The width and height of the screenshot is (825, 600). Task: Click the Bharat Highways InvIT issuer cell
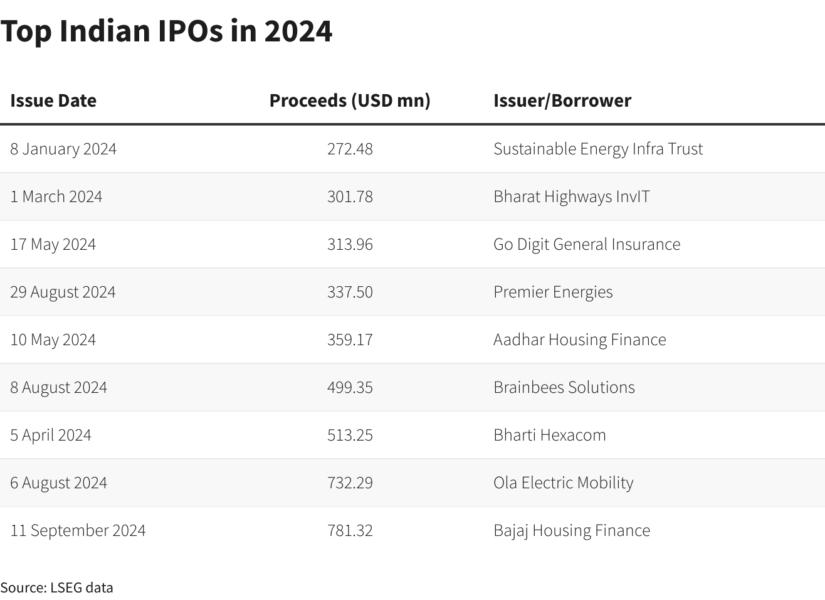coord(571,197)
